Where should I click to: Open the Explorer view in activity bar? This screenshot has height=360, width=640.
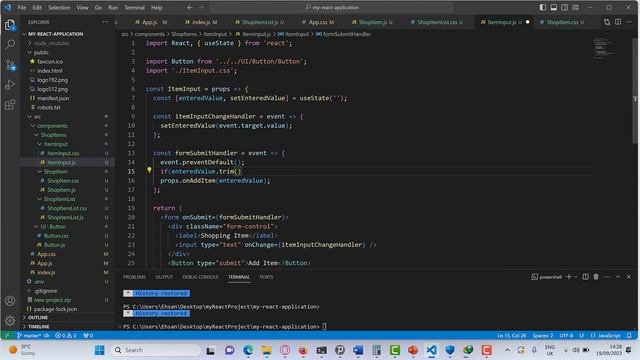pos(10,25)
